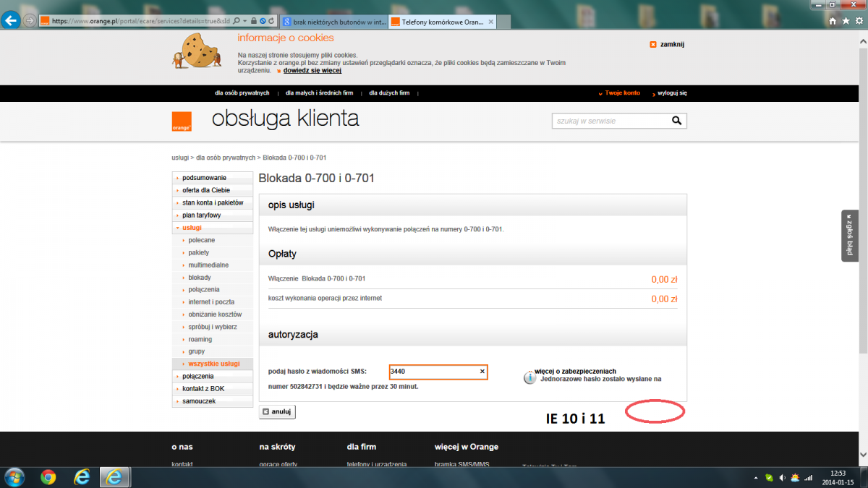Open grupy submenu item

pos(196,351)
